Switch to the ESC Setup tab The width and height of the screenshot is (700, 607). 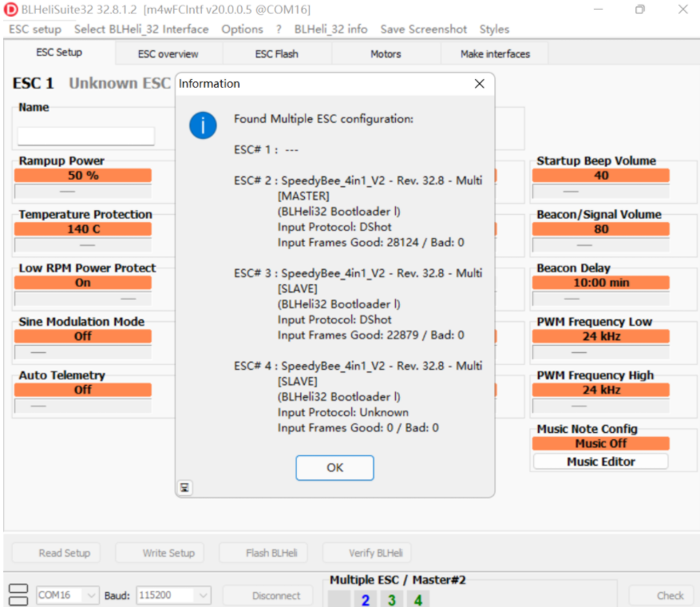[59, 53]
